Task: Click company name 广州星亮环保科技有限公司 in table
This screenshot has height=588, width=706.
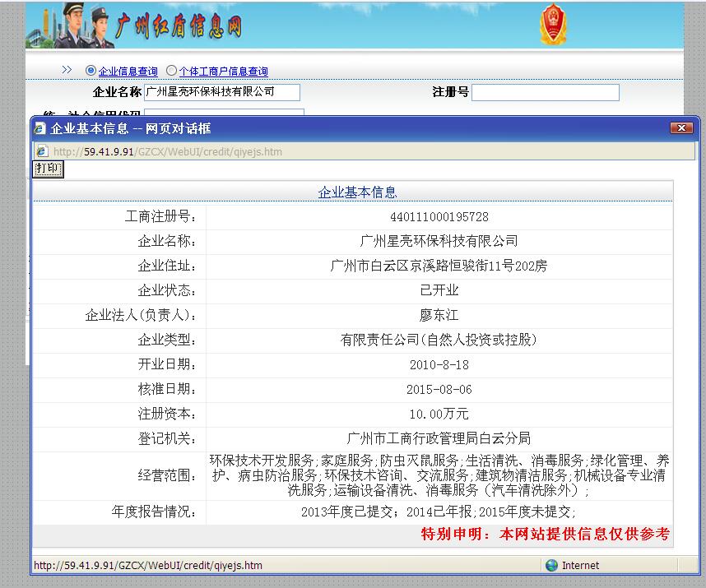Action: tap(439, 242)
